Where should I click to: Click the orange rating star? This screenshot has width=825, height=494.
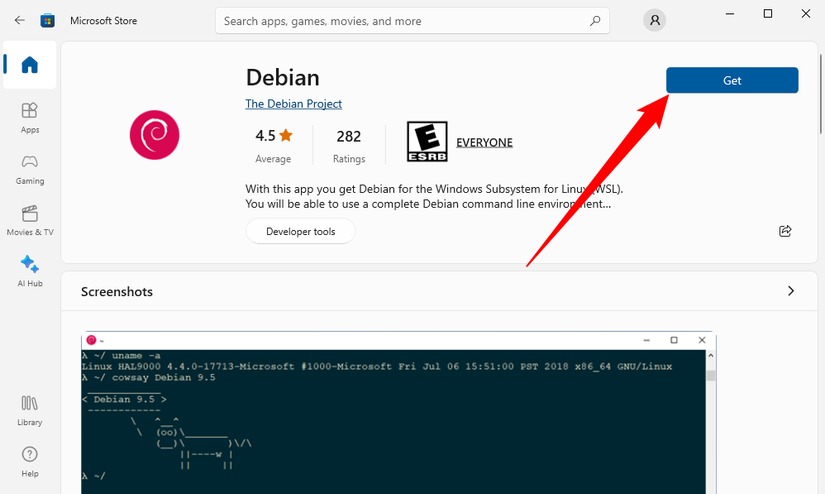[286, 136]
